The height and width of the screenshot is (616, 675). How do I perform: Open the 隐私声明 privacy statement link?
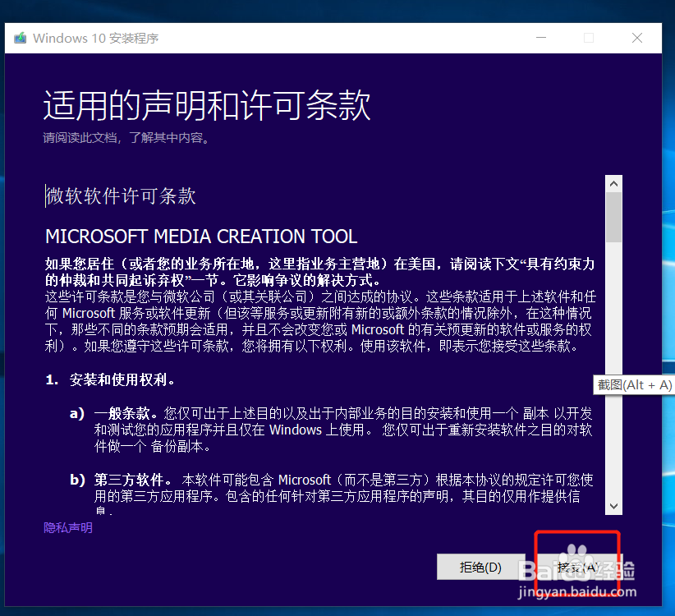68,528
